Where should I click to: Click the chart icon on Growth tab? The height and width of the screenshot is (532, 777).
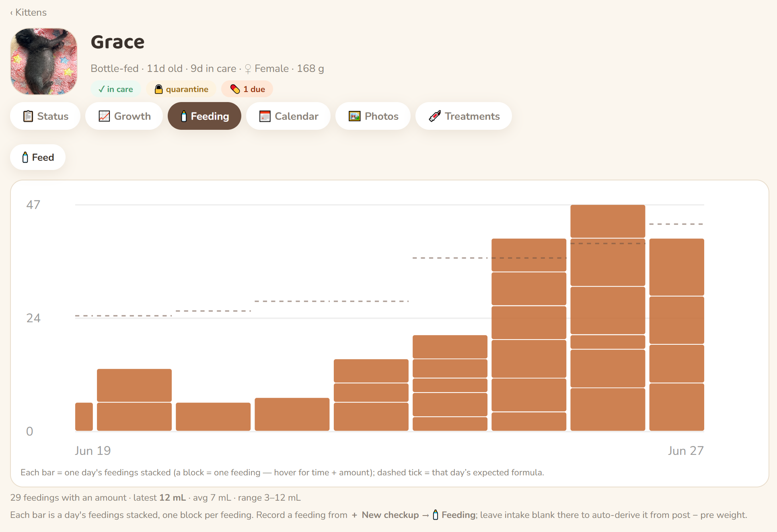click(x=104, y=116)
